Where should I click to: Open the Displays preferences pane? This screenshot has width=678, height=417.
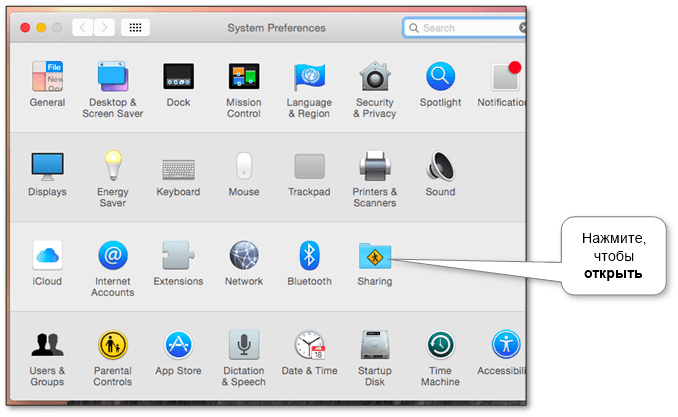(x=47, y=173)
